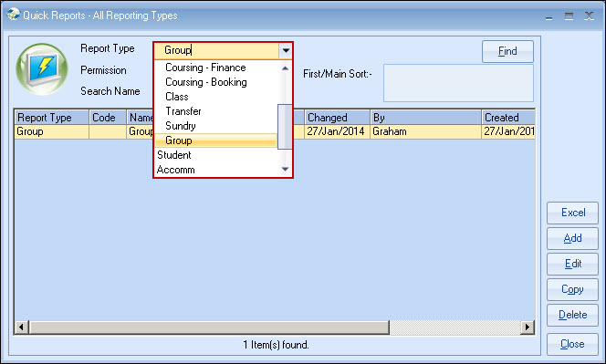Viewport: 606px width, 364px height.
Task: Select the Group cell in the results row
Action: [x=51, y=131]
